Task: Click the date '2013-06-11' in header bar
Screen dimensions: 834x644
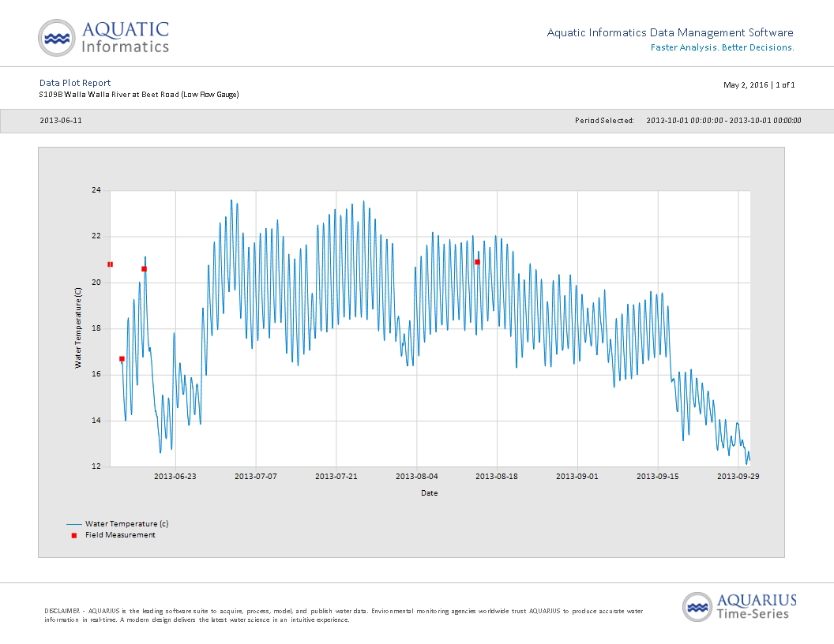Action: click(61, 121)
